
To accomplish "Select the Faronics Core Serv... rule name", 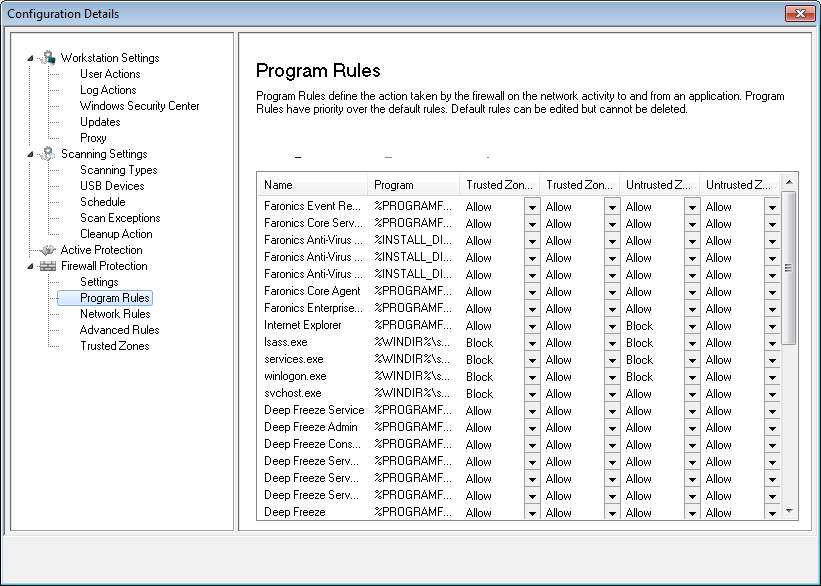I will point(313,223).
